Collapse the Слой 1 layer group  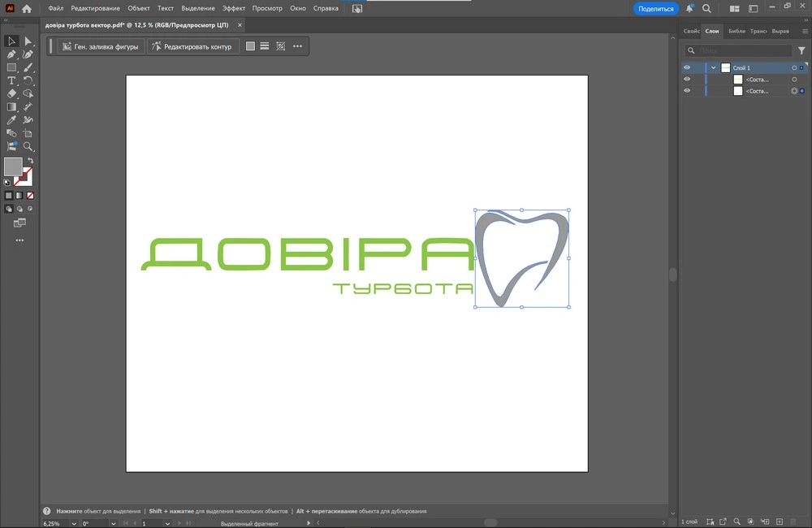[713, 68]
